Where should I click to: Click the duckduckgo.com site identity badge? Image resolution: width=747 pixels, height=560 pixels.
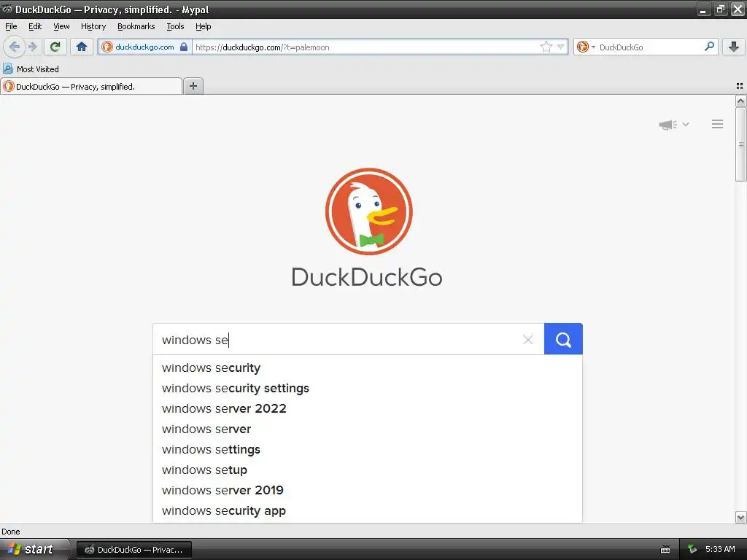(x=145, y=47)
